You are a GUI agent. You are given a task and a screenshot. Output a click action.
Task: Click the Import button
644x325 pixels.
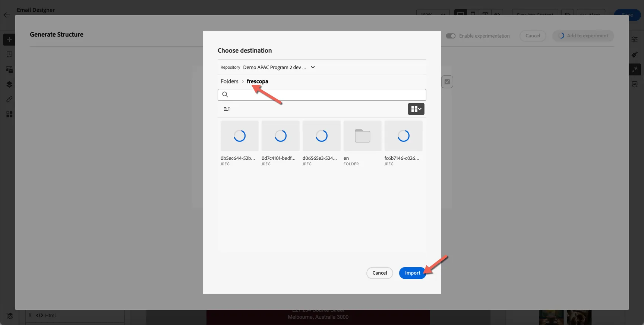(x=412, y=273)
